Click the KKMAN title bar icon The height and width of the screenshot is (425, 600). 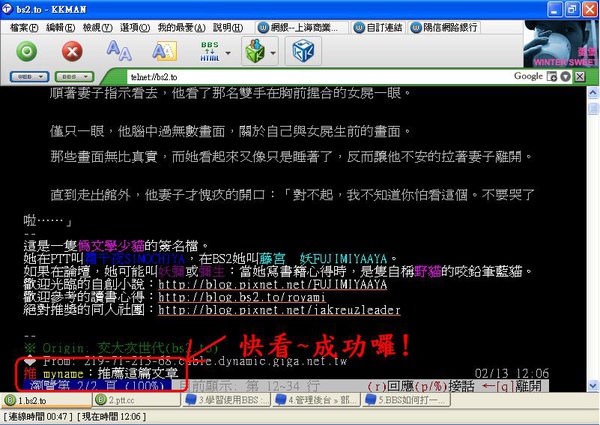tap(7, 9)
